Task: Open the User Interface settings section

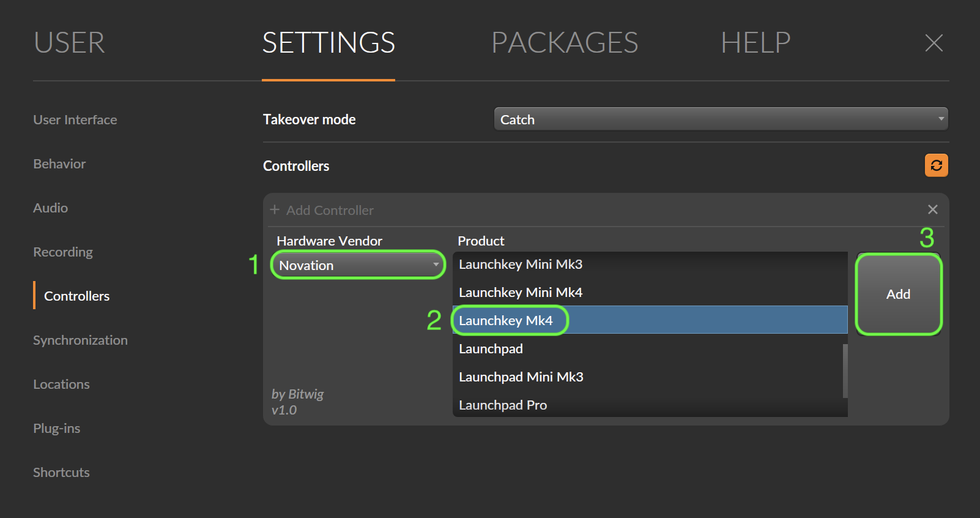Action: (x=75, y=120)
